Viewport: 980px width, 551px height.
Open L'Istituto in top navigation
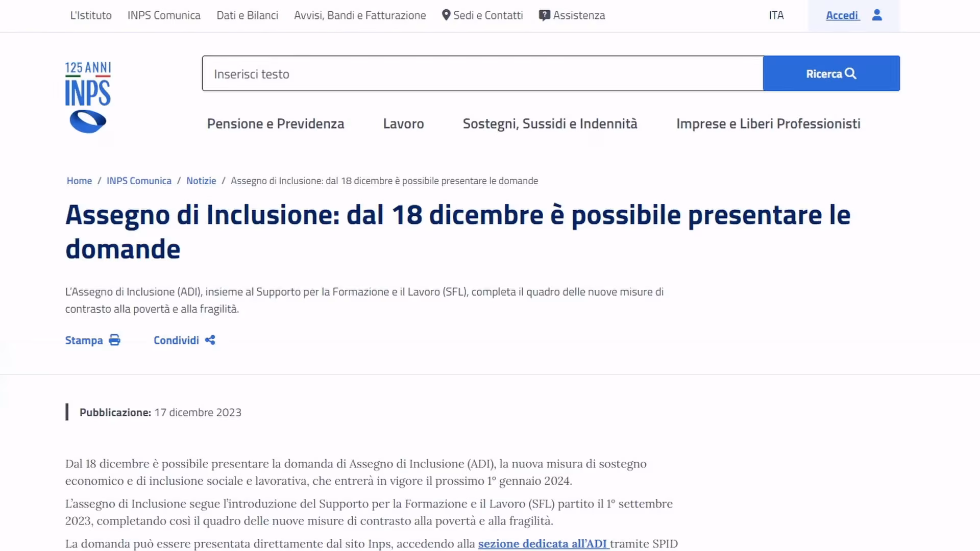click(x=91, y=15)
